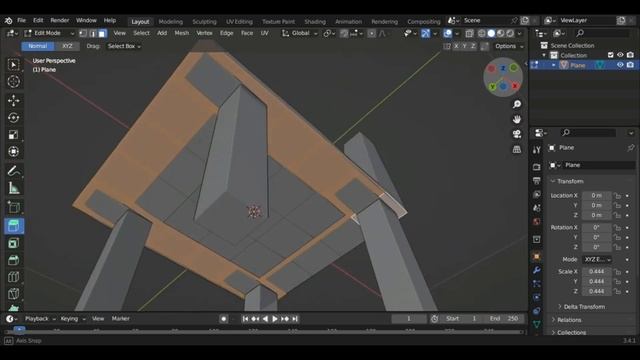Select the Loop Cut tool
640x360 pixels.
coord(13,277)
